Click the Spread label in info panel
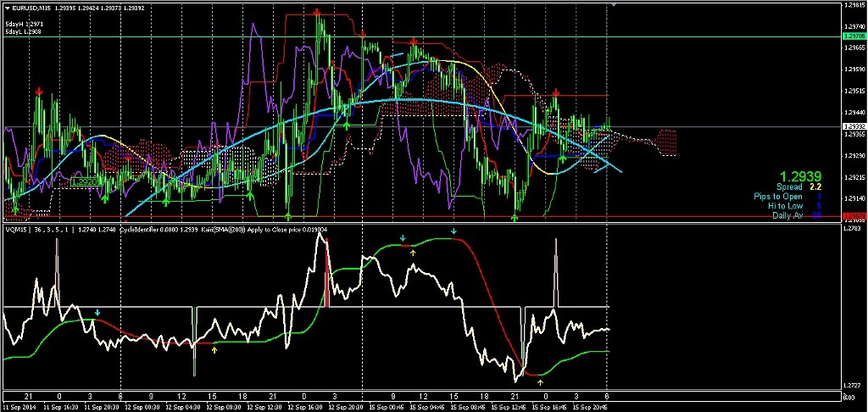 pos(787,187)
